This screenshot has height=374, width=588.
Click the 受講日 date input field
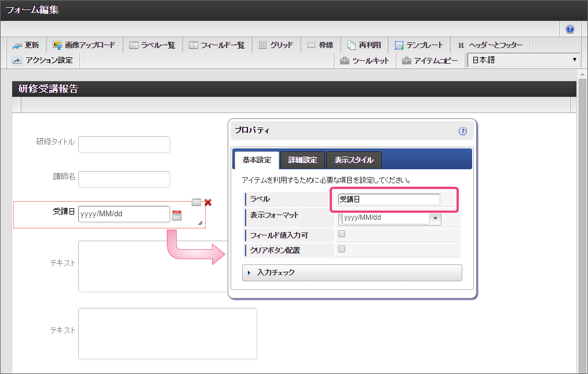pyautogui.click(x=124, y=213)
